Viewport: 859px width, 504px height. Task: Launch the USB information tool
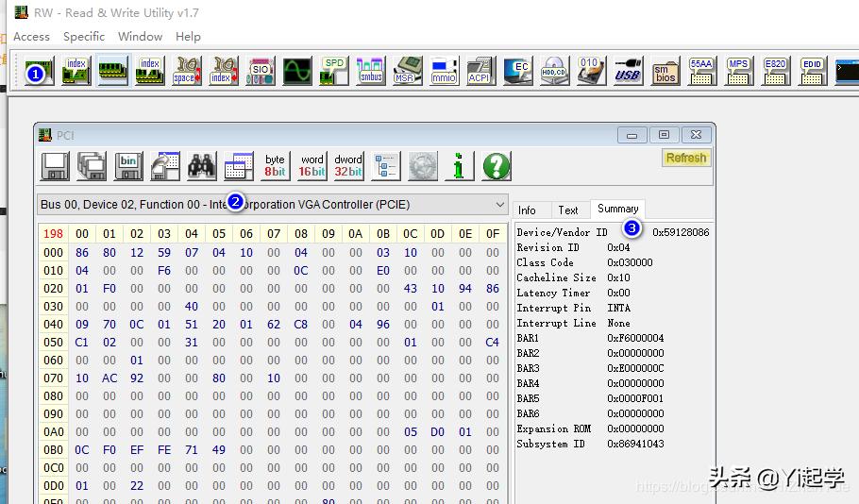(627, 71)
